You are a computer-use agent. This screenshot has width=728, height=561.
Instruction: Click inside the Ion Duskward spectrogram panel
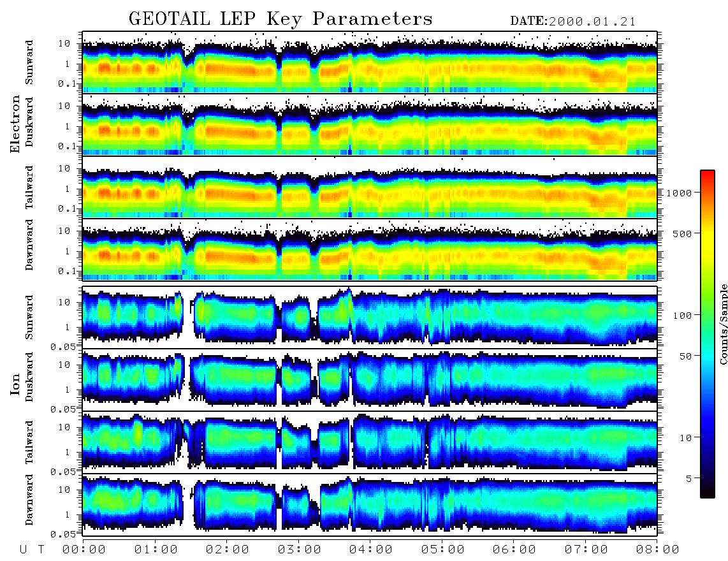(370, 379)
